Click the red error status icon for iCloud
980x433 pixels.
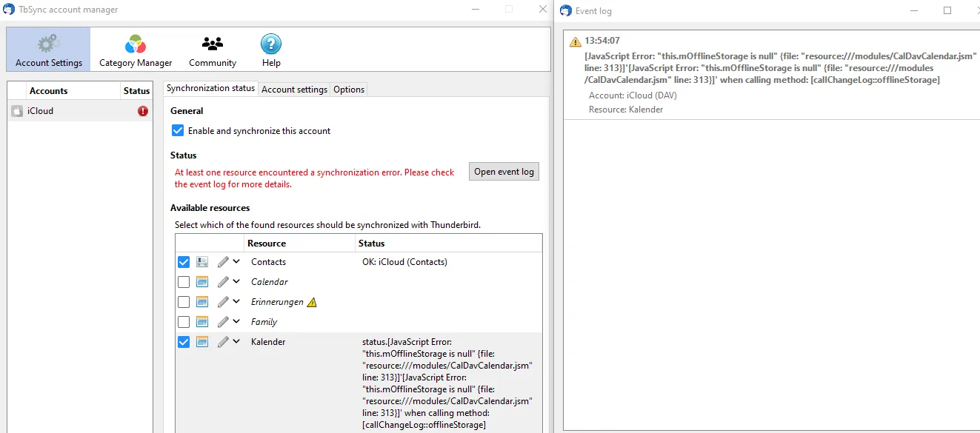(x=143, y=111)
